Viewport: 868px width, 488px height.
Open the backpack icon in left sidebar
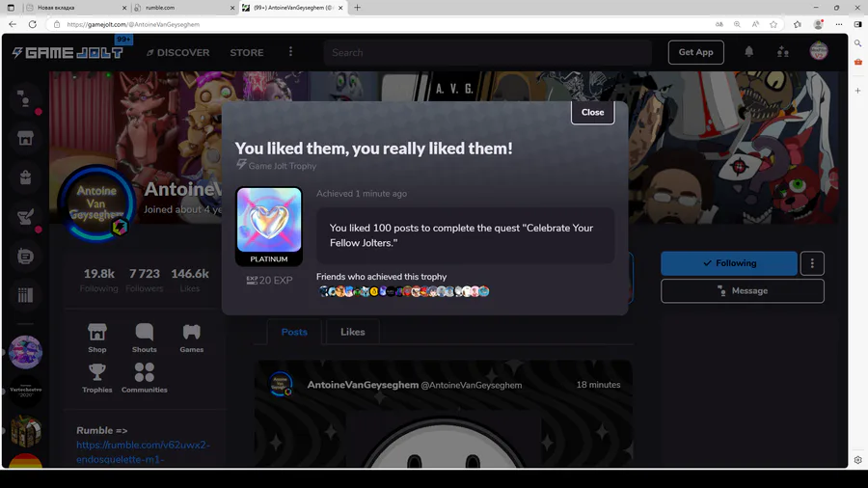25,177
